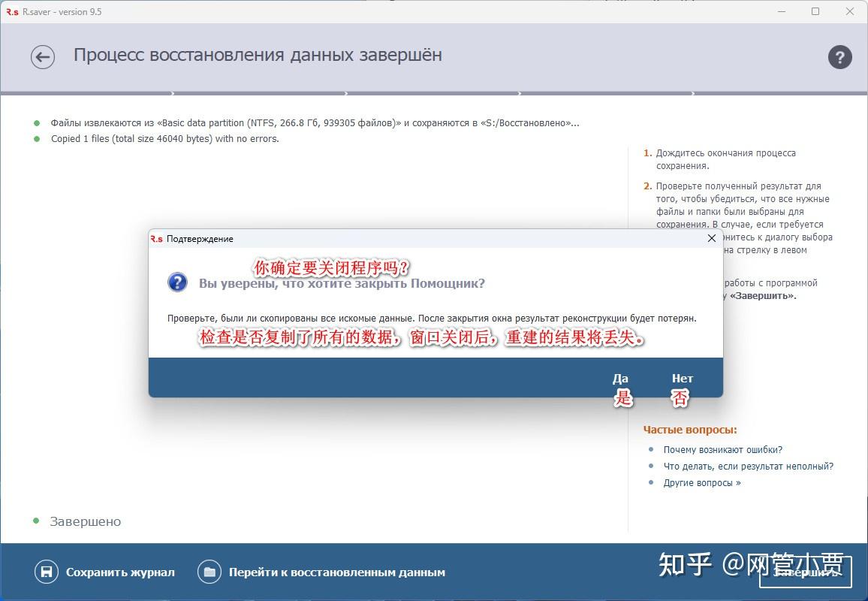
Task: Click the bullet beside Дождитесь окончания процесса step
Action: tap(647, 153)
